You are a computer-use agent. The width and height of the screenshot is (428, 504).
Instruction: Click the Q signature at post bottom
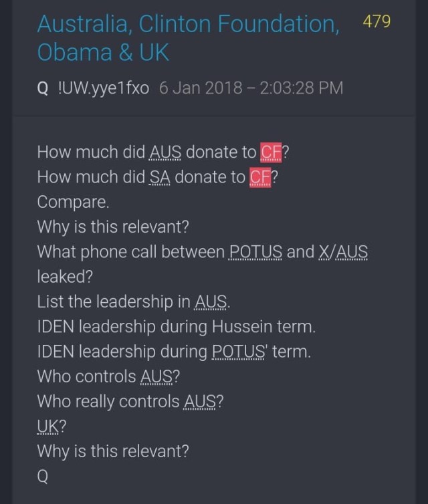point(43,477)
